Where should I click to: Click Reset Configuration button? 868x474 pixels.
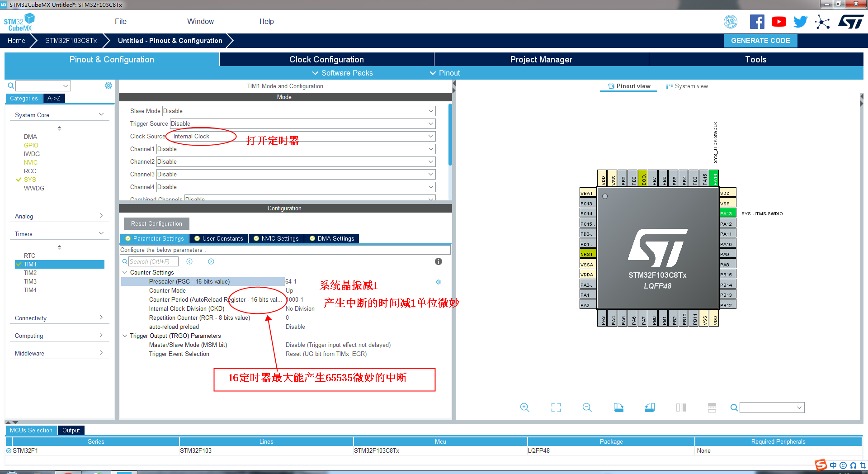(156, 223)
